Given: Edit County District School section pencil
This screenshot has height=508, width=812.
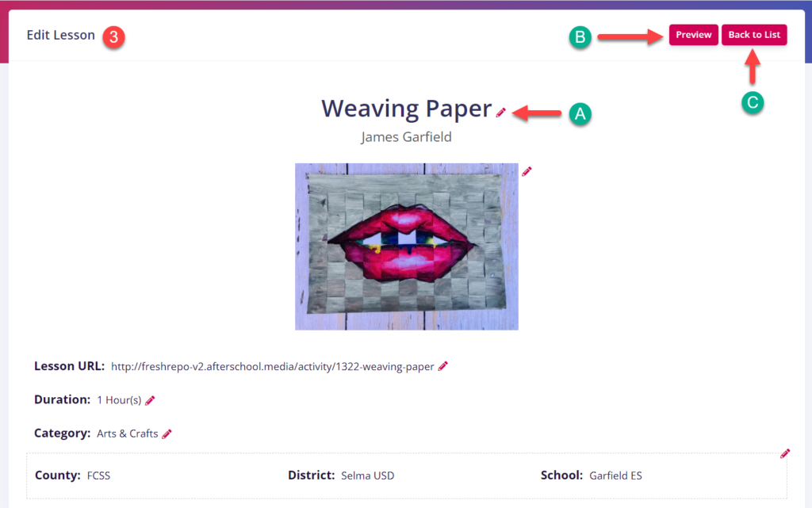Looking at the screenshot, I should coord(785,453).
